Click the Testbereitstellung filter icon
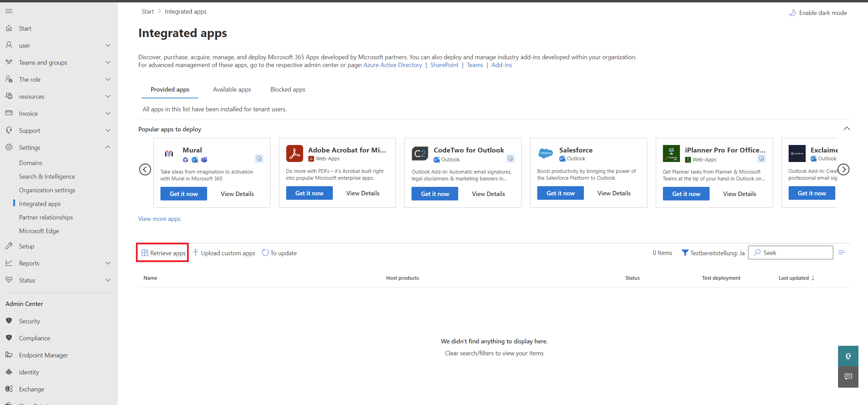The image size is (868, 405). pos(685,253)
